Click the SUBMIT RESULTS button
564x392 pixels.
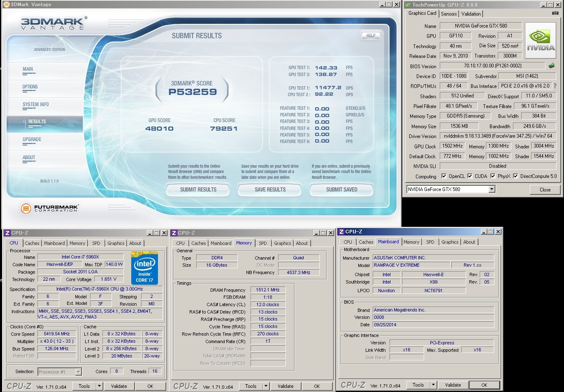[x=198, y=189]
